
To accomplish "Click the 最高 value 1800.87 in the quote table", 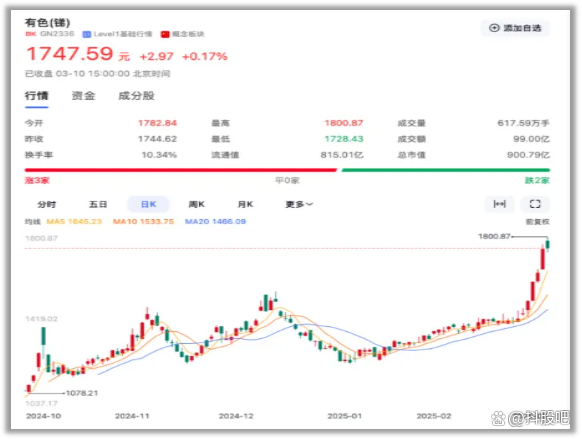I will [344, 123].
